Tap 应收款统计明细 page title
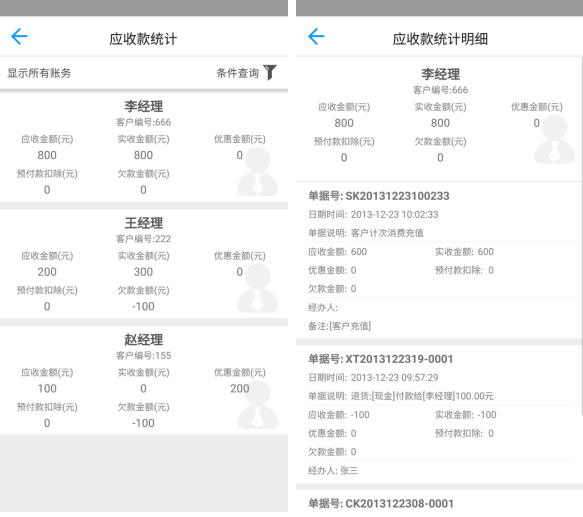The height and width of the screenshot is (517, 583). (440, 39)
